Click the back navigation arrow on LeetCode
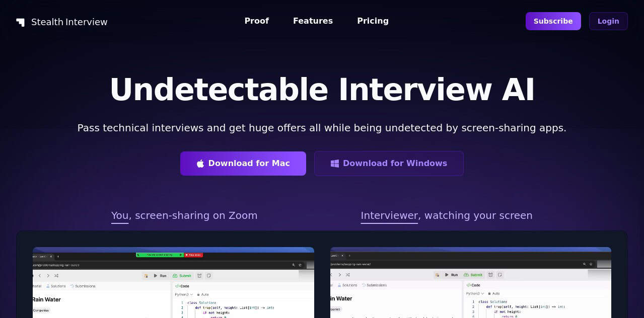This screenshot has height=318, width=644. (39, 275)
